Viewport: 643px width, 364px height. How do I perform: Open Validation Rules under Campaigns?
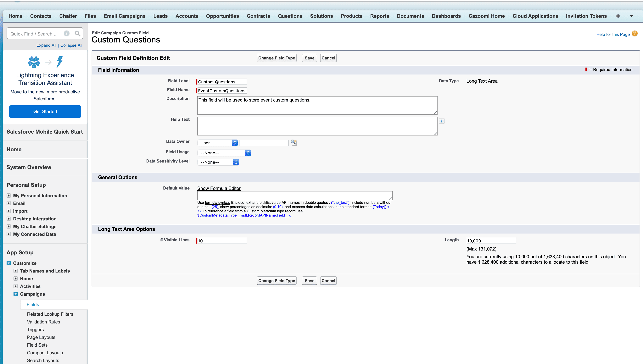click(x=43, y=322)
